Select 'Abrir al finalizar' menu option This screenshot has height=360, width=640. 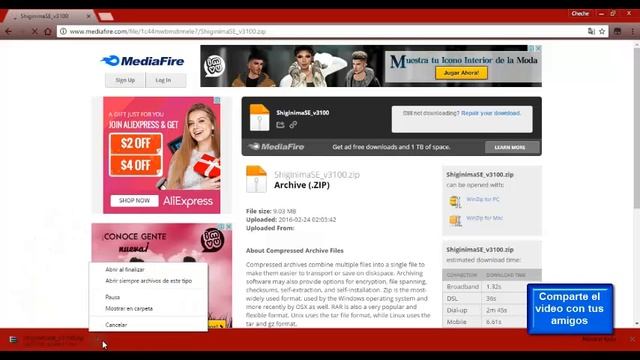point(125,269)
